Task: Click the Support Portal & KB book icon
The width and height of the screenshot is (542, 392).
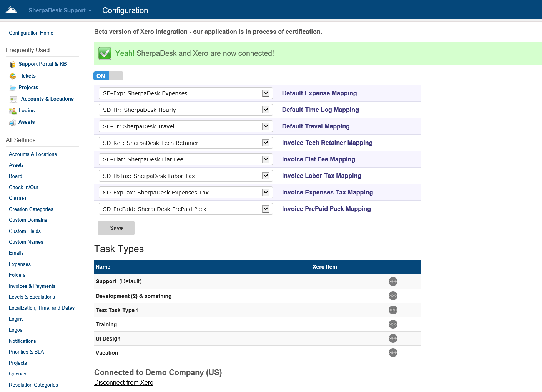Action: 13,64
